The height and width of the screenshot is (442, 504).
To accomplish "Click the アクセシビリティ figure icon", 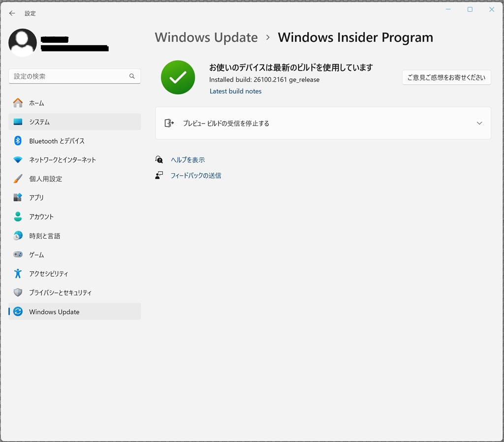I will tap(18, 274).
